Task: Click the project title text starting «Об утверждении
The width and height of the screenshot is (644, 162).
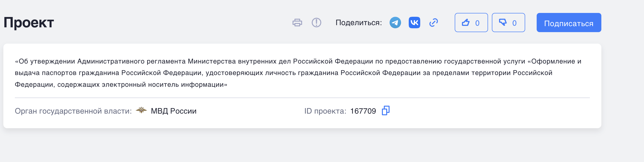Action: pos(298,73)
